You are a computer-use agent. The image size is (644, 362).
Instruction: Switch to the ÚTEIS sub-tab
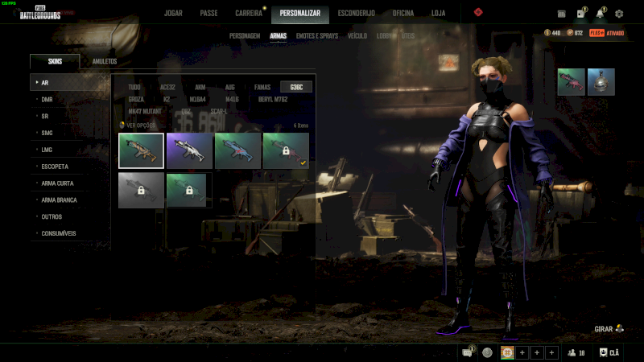tap(408, 36)
